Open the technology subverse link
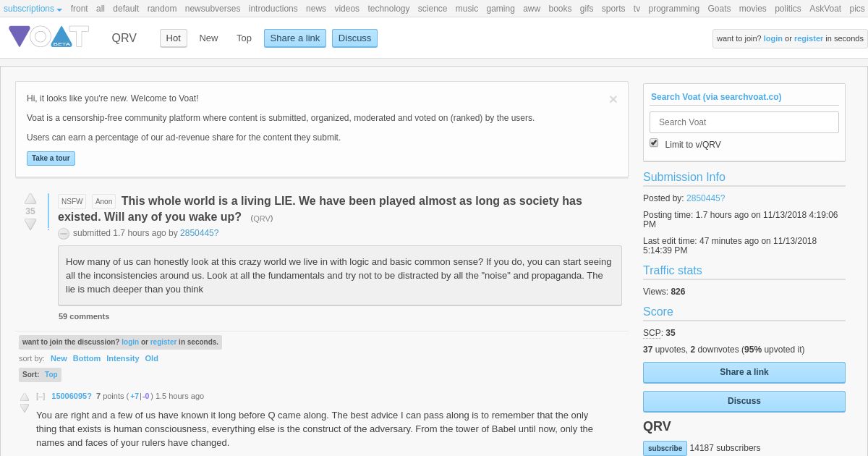 click(x=388, y=9)
